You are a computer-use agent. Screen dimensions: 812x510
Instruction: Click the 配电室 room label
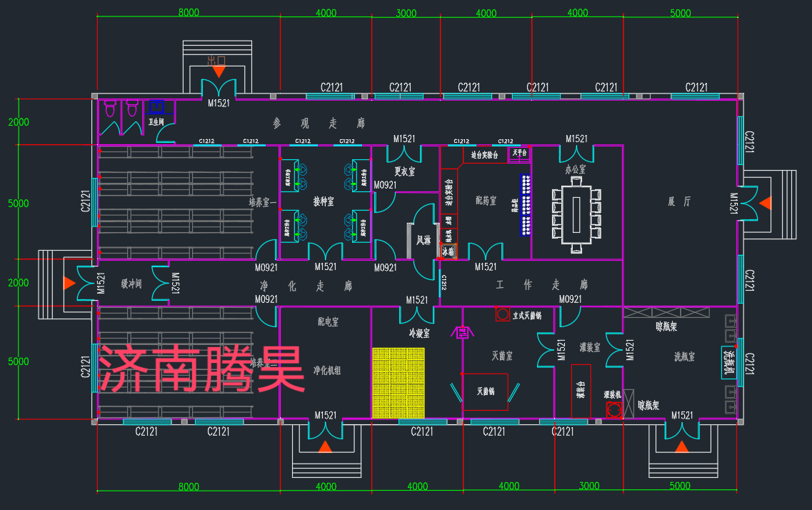pos(328,322)
